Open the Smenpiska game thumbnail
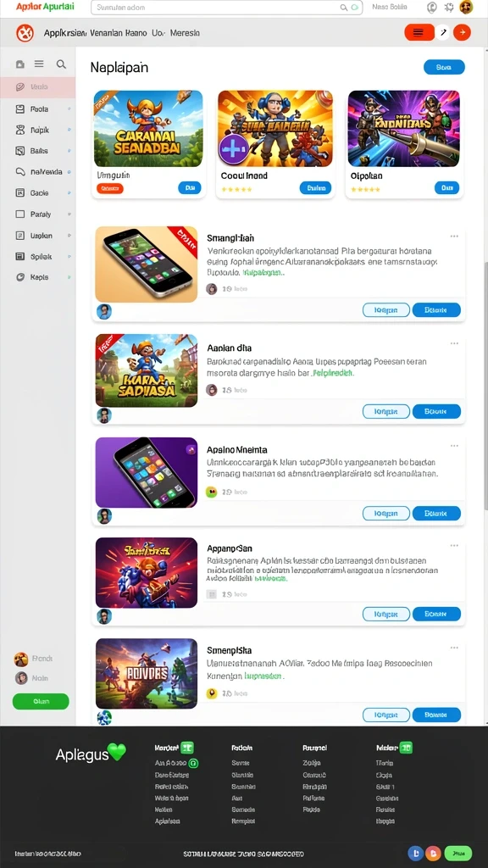 point(147,674)
